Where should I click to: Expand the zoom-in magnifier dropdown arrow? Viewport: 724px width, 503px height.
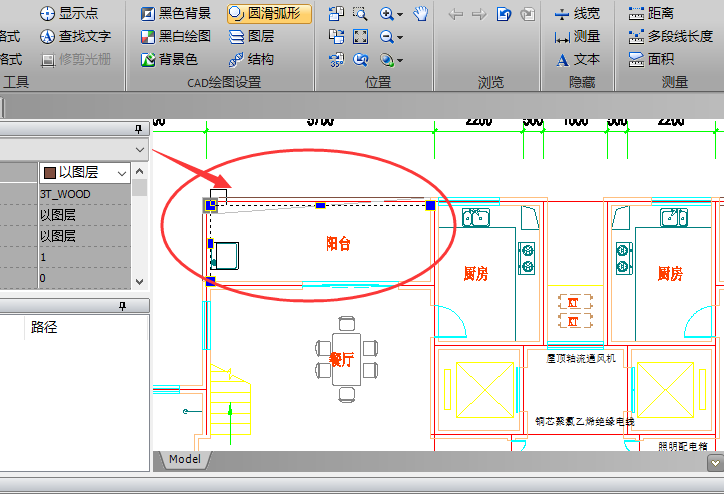(x=400, y=14)
